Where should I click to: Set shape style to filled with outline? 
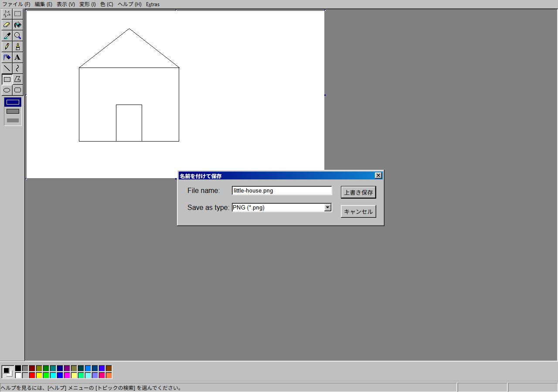coord(13,112)
